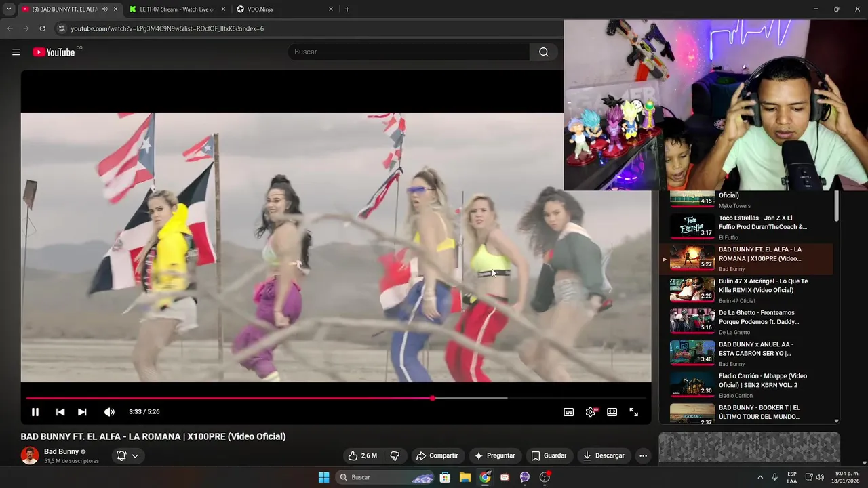This screenshot has width=868, height=488.
Task: Toggle subtitles on the player
Action: click(x=569, y=412)
